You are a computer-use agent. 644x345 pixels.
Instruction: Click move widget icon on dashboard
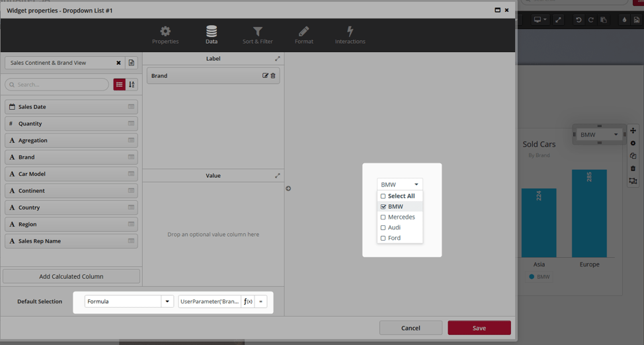click(633, 131)
